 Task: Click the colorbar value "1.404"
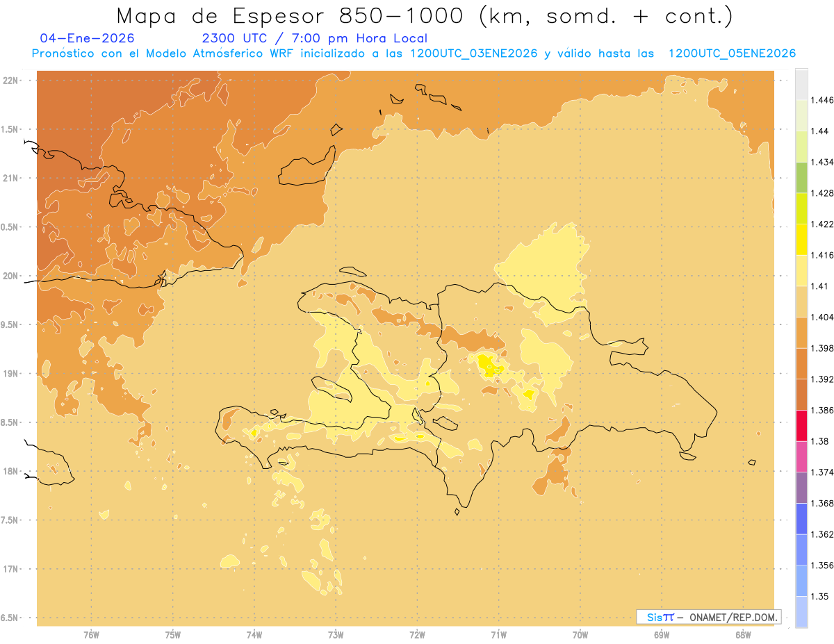coord(822,317)
